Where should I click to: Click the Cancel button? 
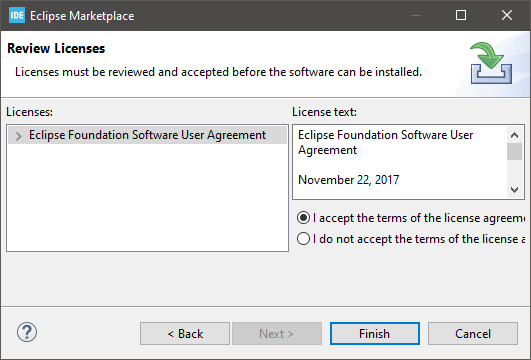[x=473, y=334]
